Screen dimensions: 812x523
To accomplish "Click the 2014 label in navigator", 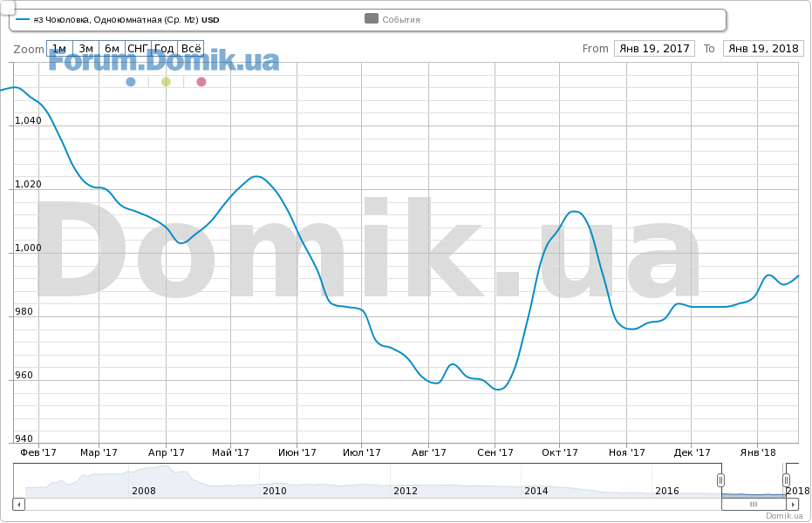I will pos(536,491).
